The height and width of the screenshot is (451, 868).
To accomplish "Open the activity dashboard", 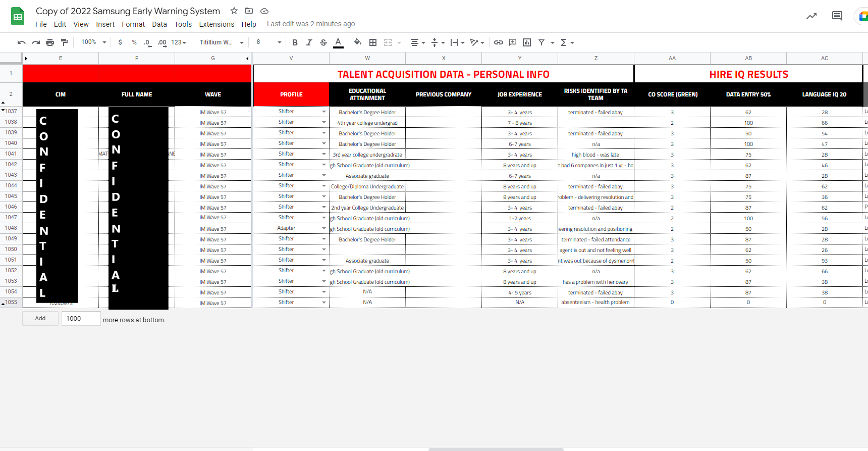I will (811, 16).
